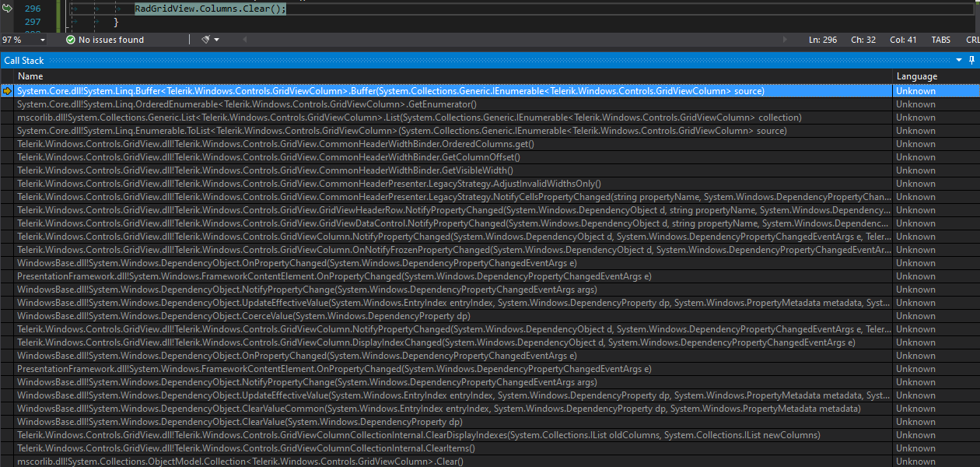The image size is (980, 467).
Task: Click the yellow current-frame arrow icon
Action: 8,91
